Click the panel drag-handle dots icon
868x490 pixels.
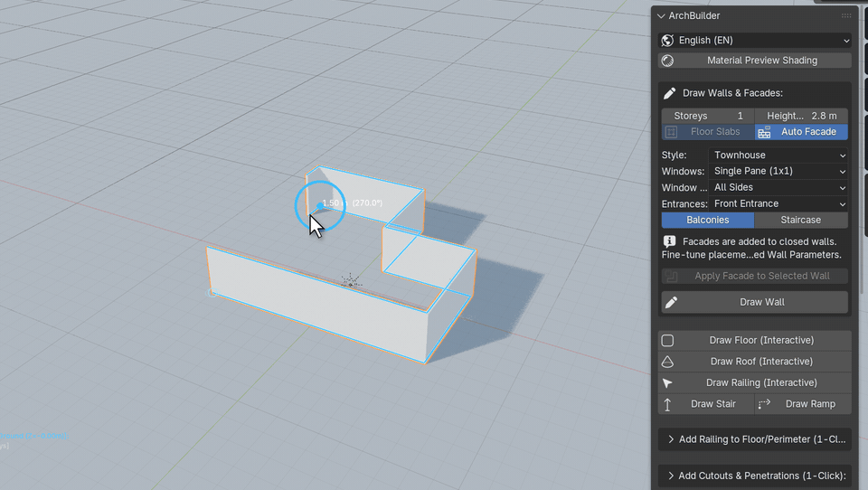click(846, 16)
